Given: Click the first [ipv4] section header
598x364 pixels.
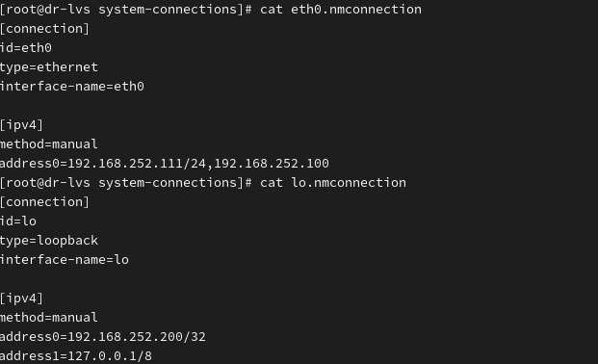Looking at the screenshot, I should tap(22, 125).
